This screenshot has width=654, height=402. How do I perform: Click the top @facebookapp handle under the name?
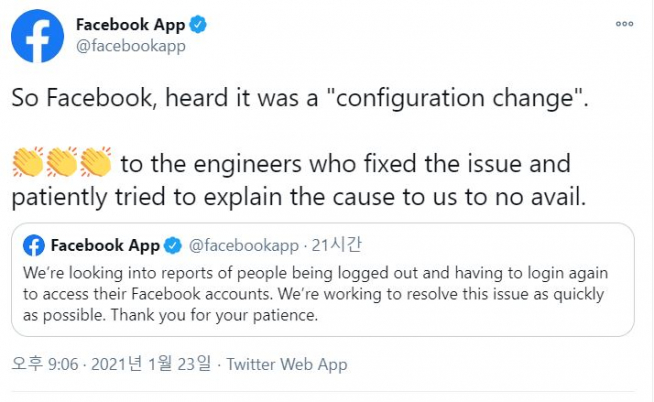coord(130,46)
